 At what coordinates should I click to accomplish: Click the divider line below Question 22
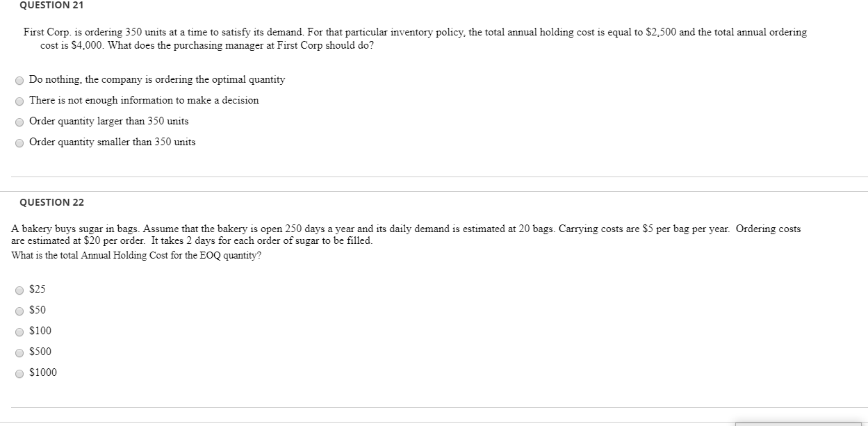(434, 408)
